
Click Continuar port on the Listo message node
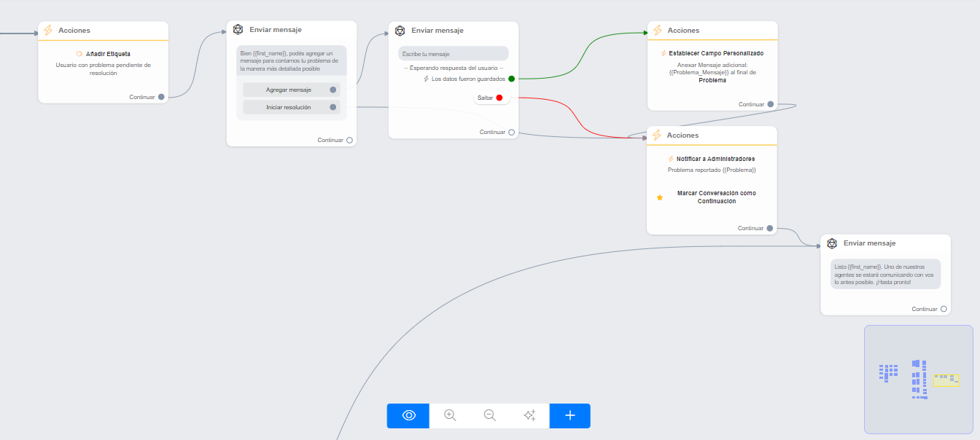[x=944, y=309]
